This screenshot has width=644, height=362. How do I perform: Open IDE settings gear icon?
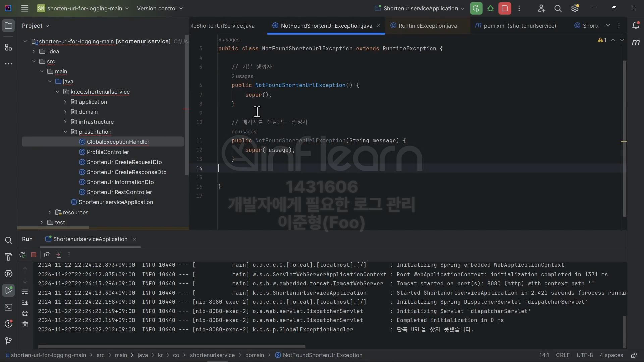pos(575,9)
